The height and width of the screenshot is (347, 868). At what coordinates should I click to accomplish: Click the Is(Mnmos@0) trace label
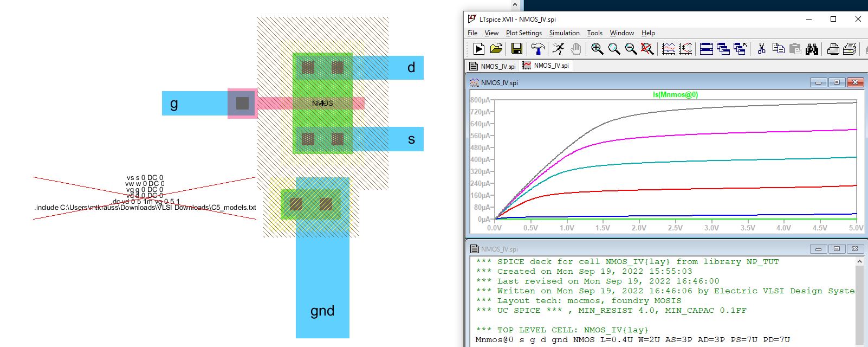point(675,94)
